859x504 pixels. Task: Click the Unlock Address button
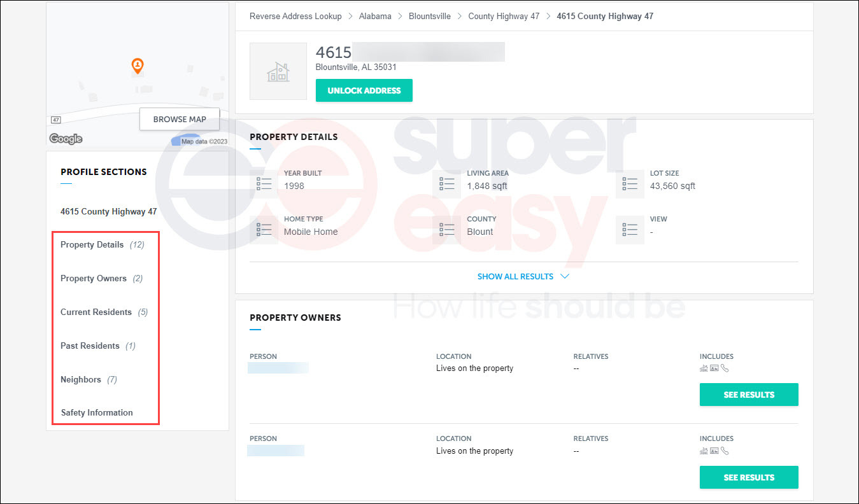coord(364,90)
